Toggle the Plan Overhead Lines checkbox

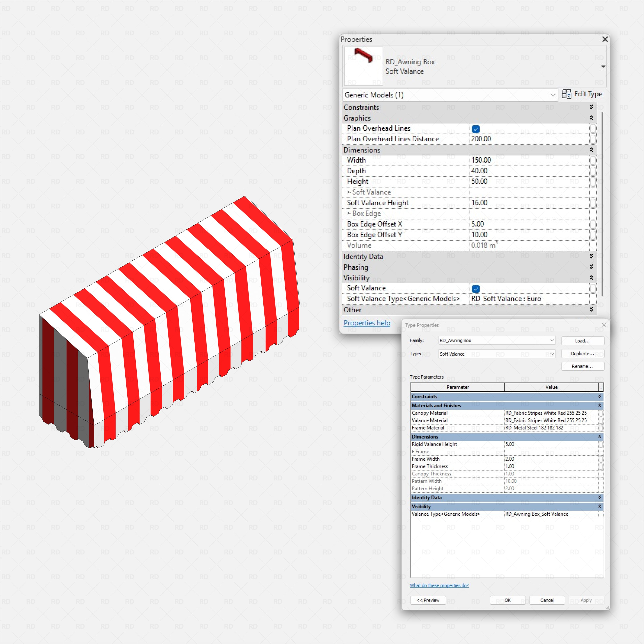coord(476,129)
